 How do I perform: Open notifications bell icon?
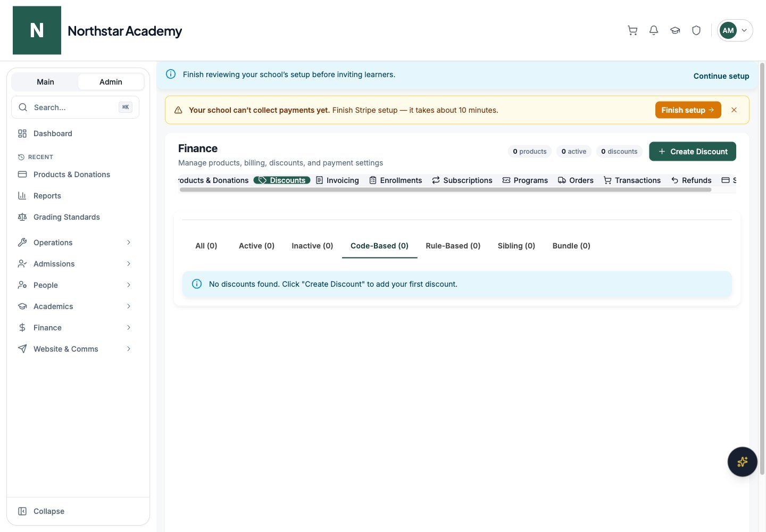(654, 30)
